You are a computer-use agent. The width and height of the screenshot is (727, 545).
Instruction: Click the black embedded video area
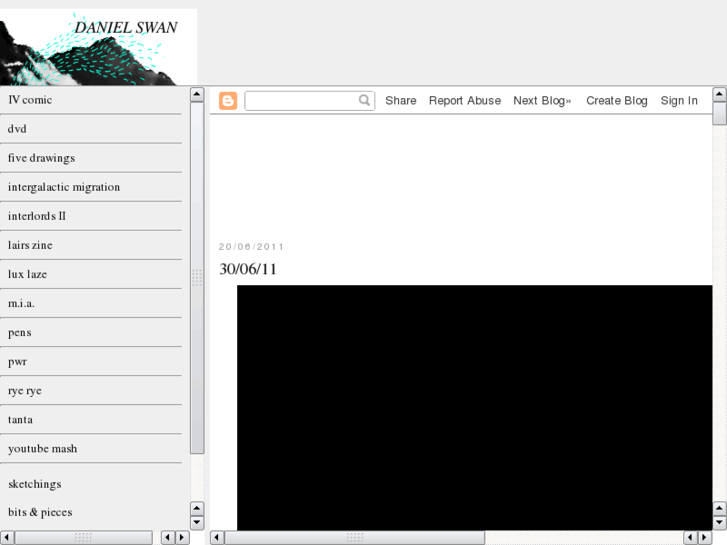(x=474, y=407)
